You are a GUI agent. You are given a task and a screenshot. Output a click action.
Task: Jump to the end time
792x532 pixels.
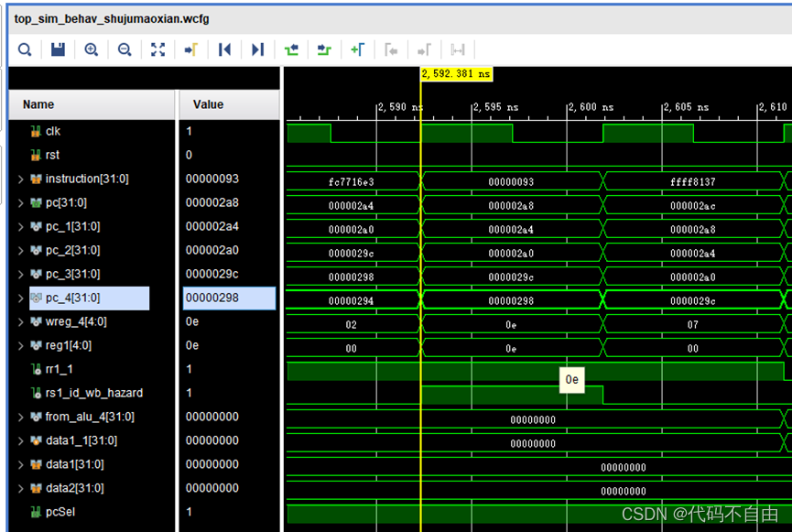tap(257, 49)
